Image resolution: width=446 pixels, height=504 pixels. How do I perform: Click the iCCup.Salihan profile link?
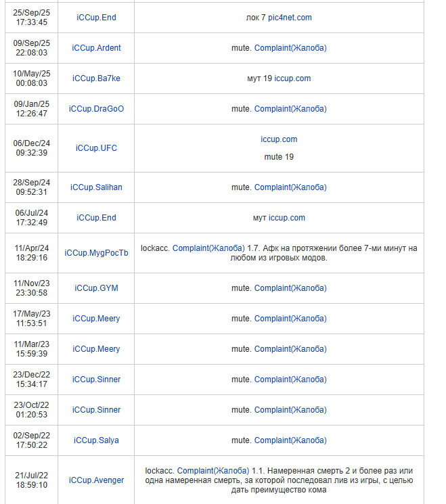tap(96, 187)
